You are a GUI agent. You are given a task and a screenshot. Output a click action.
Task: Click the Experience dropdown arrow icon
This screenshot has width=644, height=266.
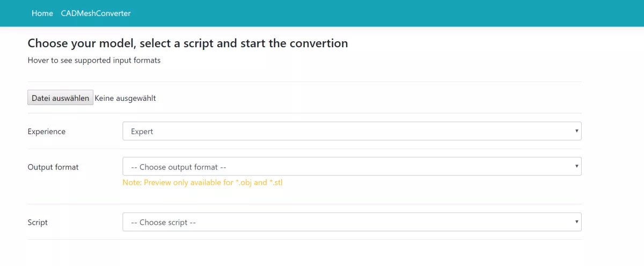[576, 131]
